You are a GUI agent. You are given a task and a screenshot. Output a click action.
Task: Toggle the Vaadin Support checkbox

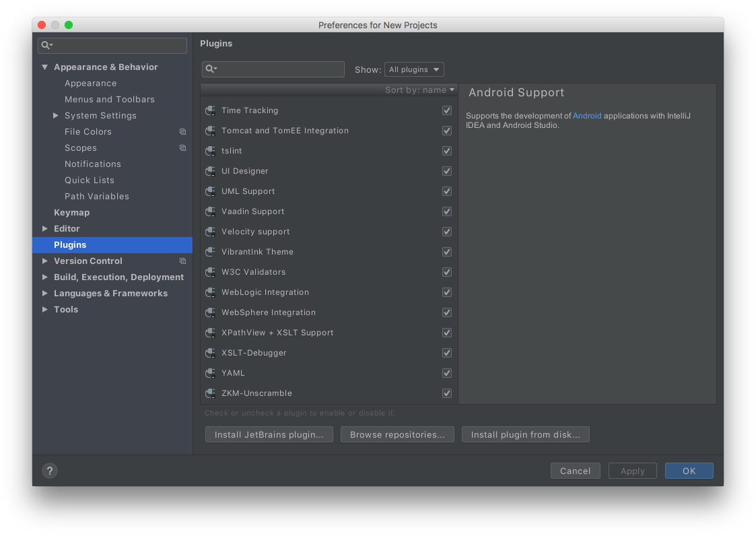coord(447,212)
